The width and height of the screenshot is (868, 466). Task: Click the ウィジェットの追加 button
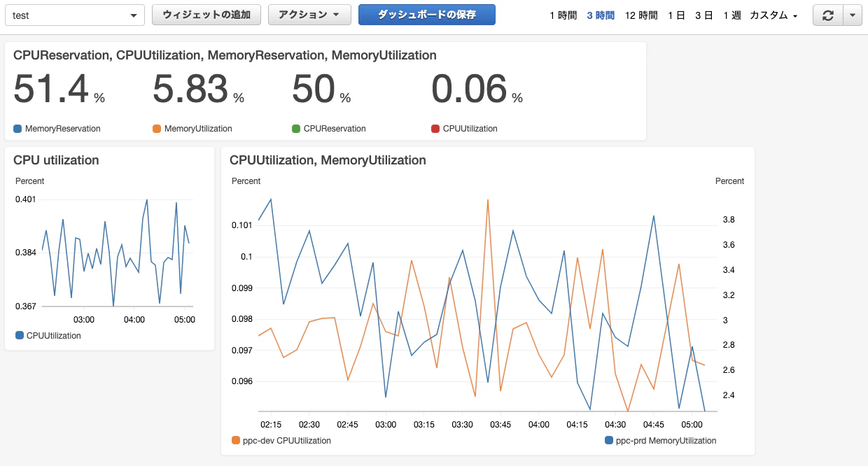pos(206,15)
